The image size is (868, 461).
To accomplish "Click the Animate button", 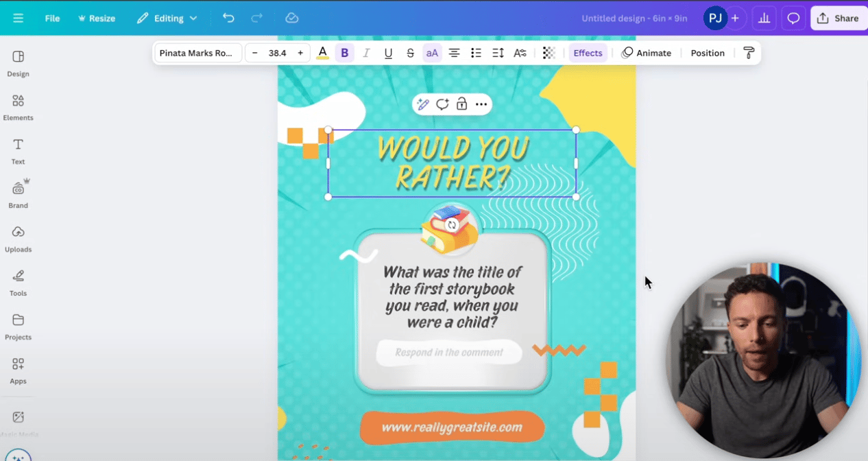I will point(647,53).
